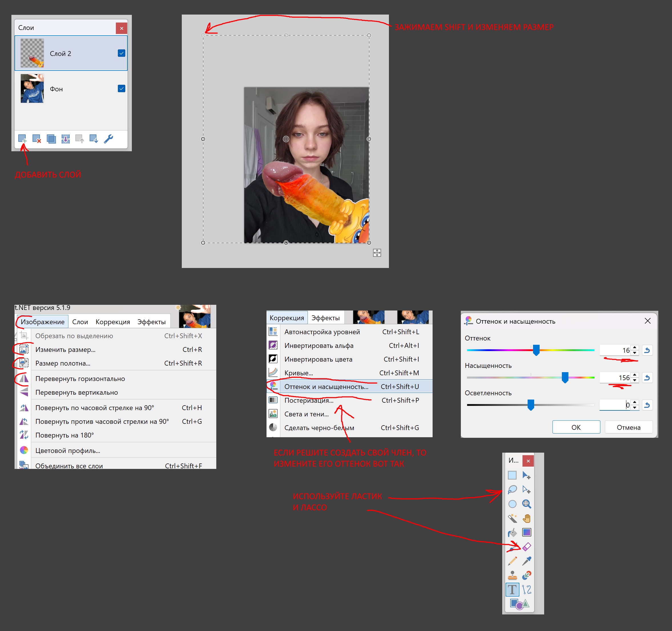Decrease Насыщенность value with the spinner's down arrow

[635, 380]
